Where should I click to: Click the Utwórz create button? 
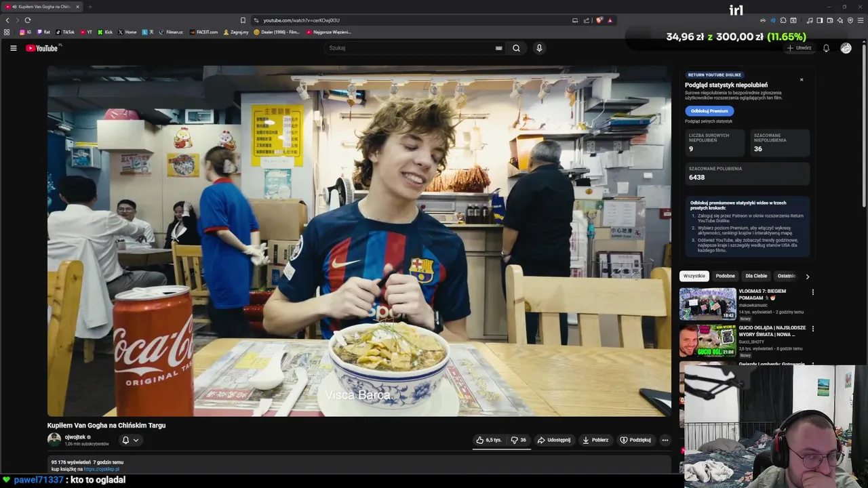pyautogui.click(x=799, y=48)
